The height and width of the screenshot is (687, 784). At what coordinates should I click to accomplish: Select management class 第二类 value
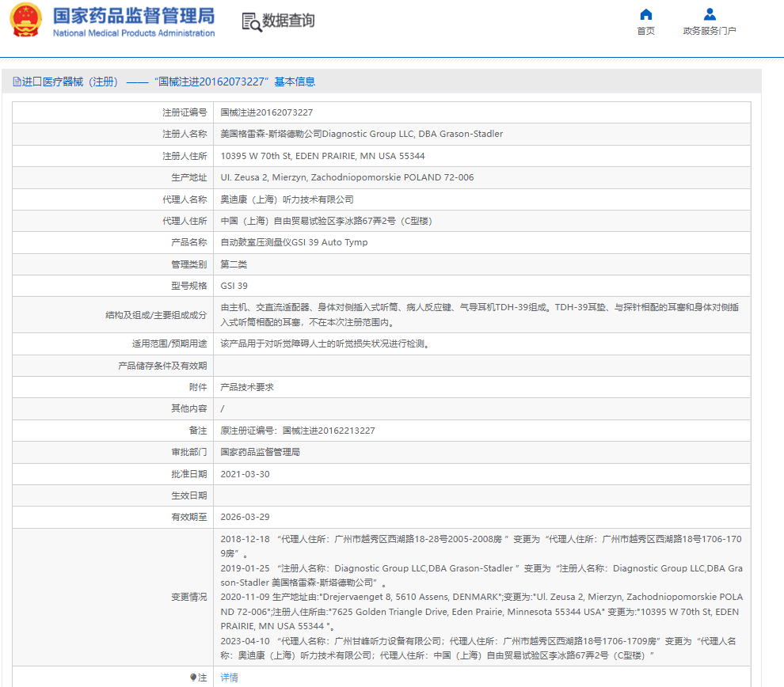[x=234, y=264]
